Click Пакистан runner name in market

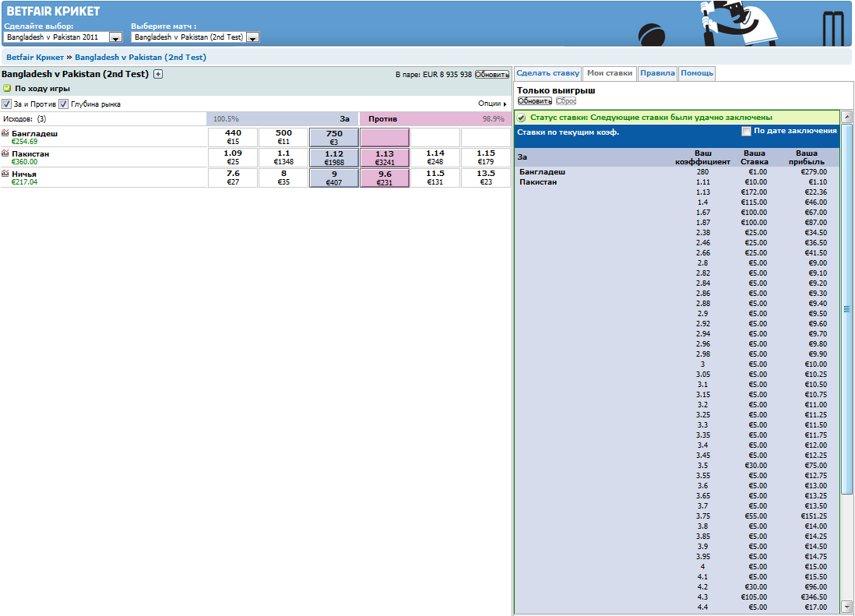tap(30, 153)
